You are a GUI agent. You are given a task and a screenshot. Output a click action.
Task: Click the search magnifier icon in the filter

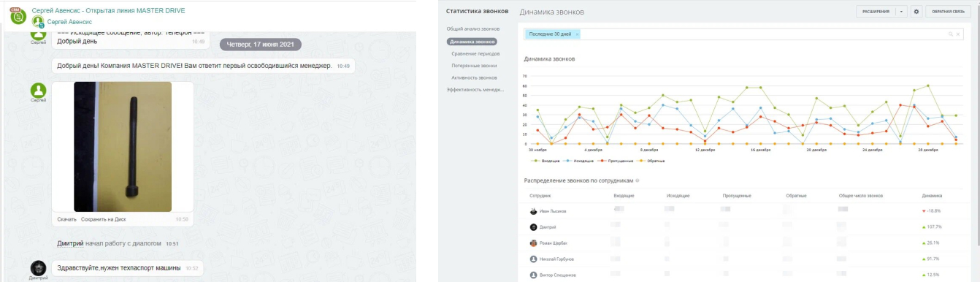(x=951, y=34)
